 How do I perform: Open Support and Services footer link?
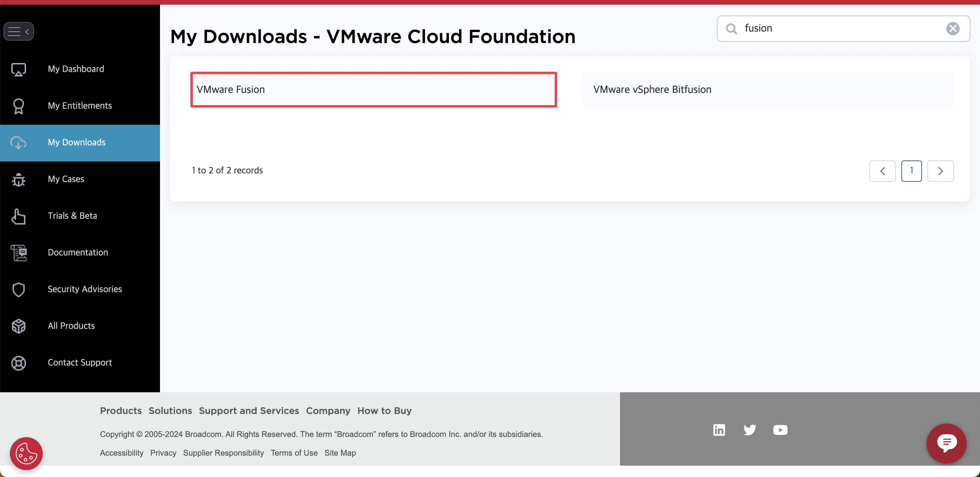pos(249,411)
